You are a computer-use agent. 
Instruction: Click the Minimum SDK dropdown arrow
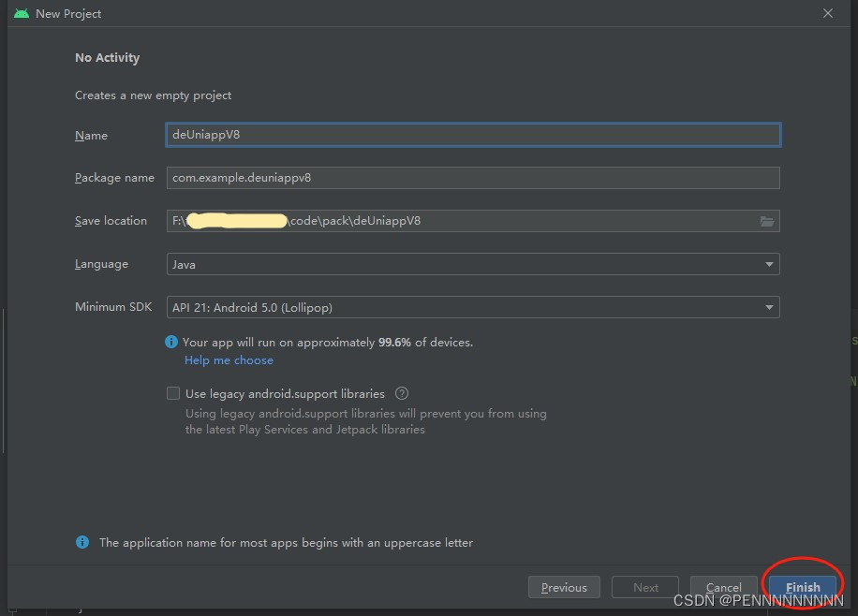770,307
